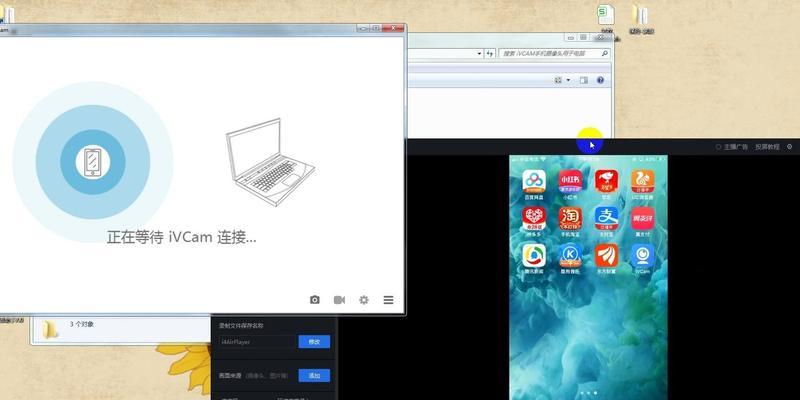Open Taobao (淘) app on mirrored phone
800x400 pixels.
coord(570,218)
